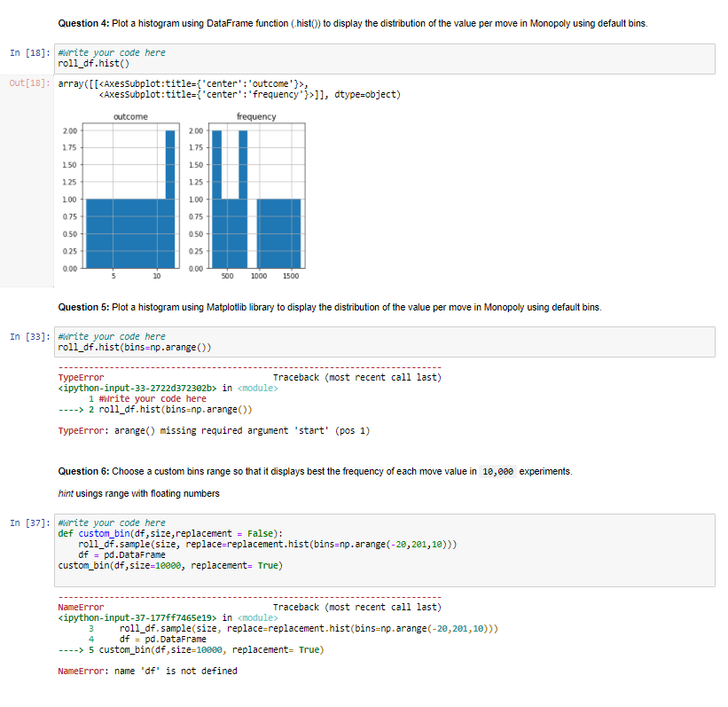Click the inline '10,000' code text
Image resolution: width=728 pixels, height=707 pixels.
[497, 472]
